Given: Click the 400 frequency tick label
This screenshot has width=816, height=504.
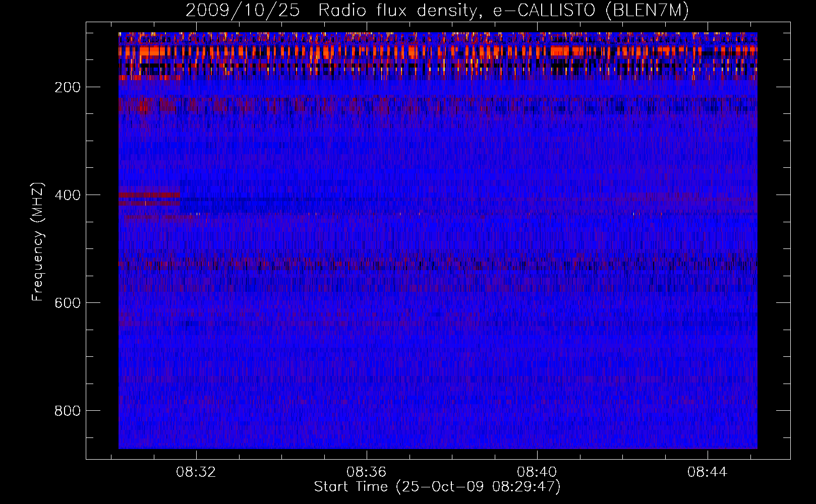Looking at the screenshot, I should 68,195.
